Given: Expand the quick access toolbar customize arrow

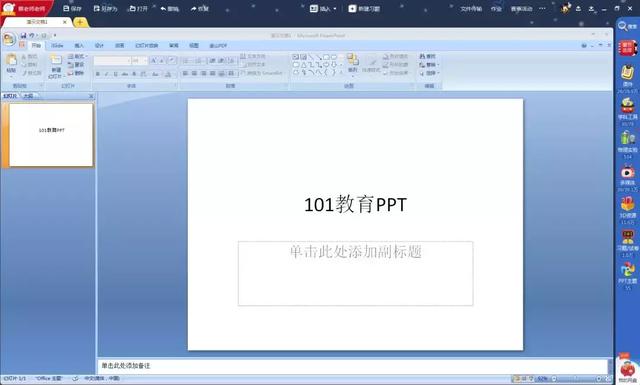Looking at the screenshot, I should tap(55, 36).
